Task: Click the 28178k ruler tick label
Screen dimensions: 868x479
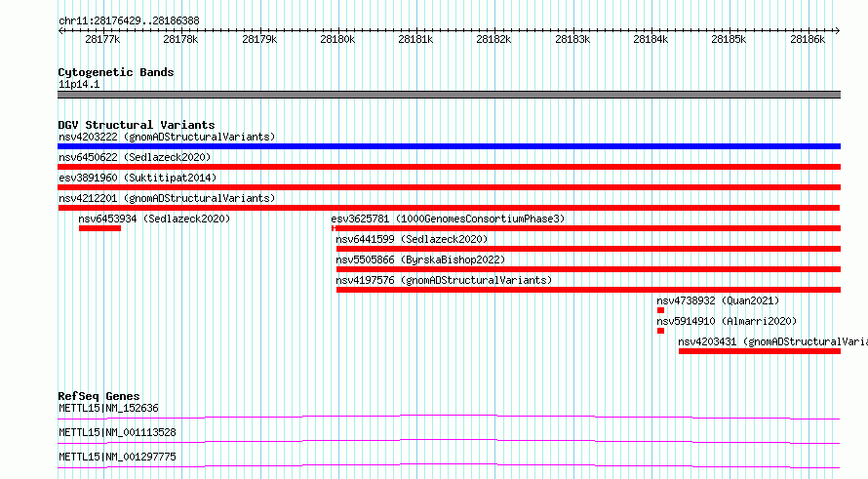Action: (180, 40)
